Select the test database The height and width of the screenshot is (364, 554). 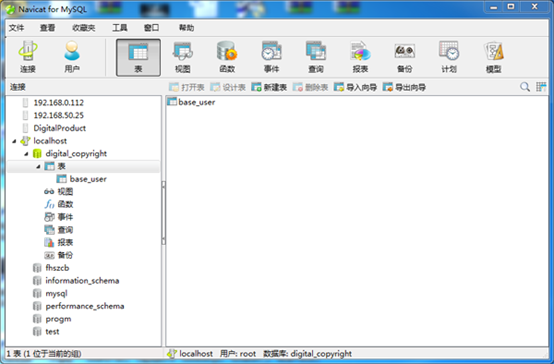[x=52, y=332]
